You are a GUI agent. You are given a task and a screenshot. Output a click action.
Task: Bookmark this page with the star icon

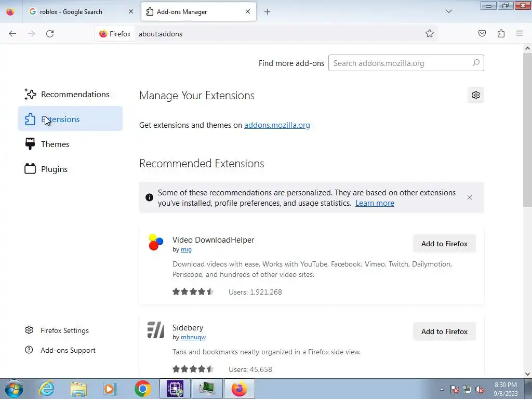point(430,33)
